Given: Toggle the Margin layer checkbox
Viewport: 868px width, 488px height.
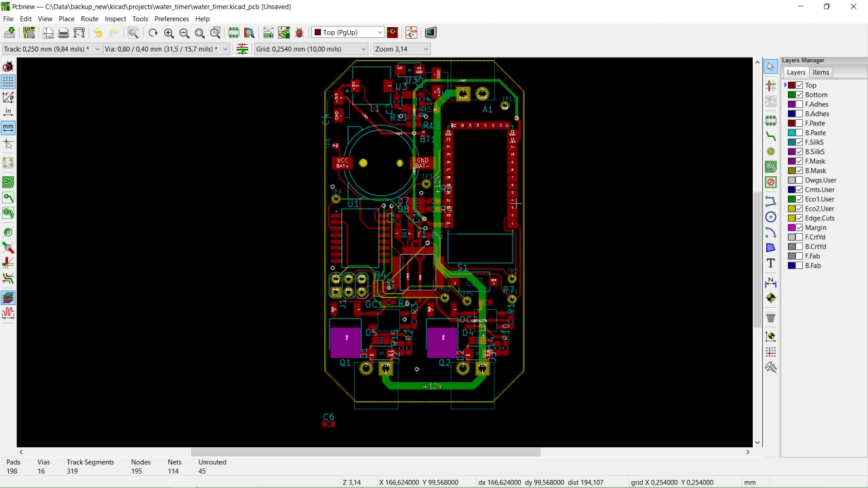Looking at the screenshot, I should point(800,228).
